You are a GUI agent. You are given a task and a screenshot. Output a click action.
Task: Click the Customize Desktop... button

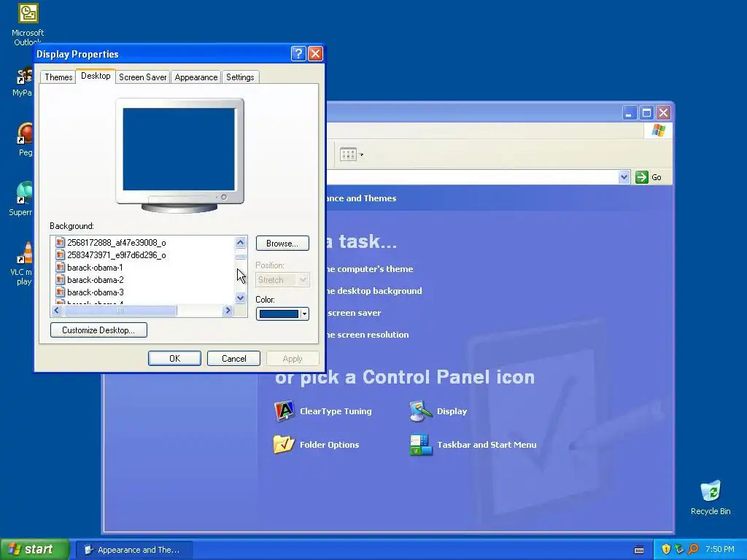coord(98,330)
